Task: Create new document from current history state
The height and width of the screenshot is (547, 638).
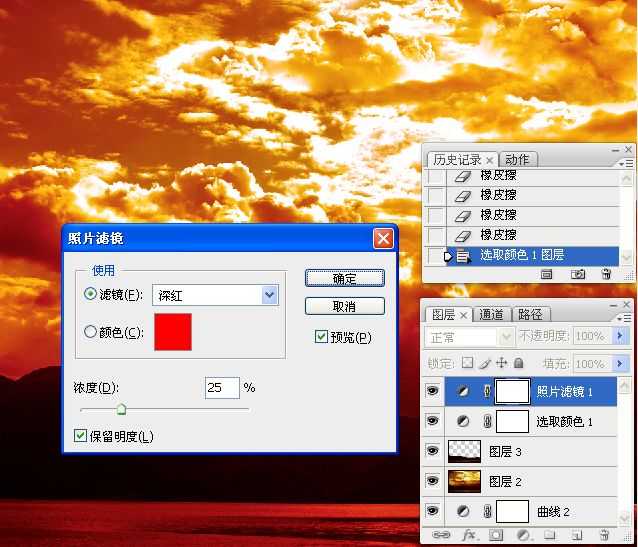Action: click(x=546, y=274)
